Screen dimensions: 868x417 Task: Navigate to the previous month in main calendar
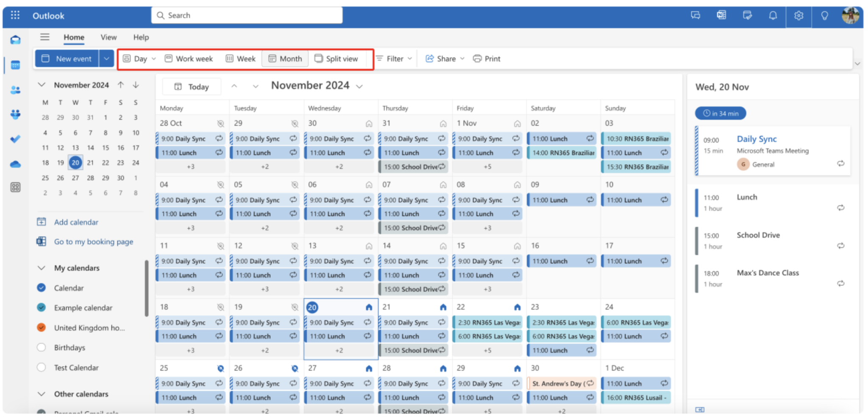coord(234,86)
